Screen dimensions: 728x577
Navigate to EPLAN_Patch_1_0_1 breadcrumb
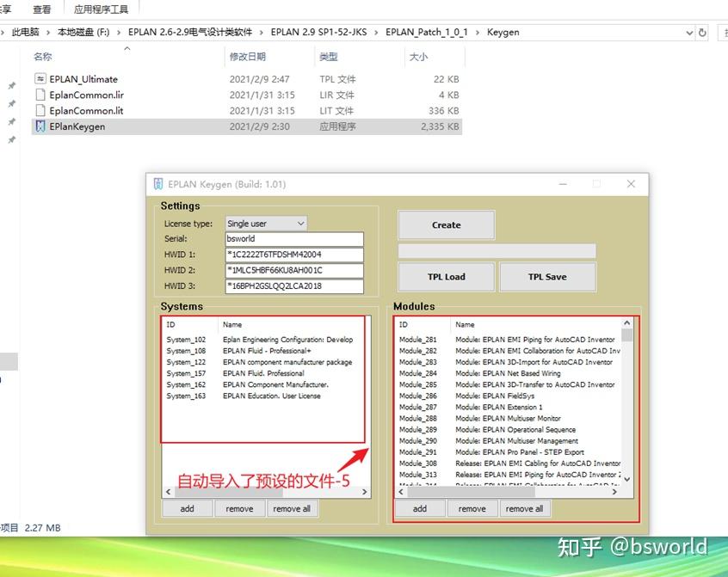click(x=426, y=32)
